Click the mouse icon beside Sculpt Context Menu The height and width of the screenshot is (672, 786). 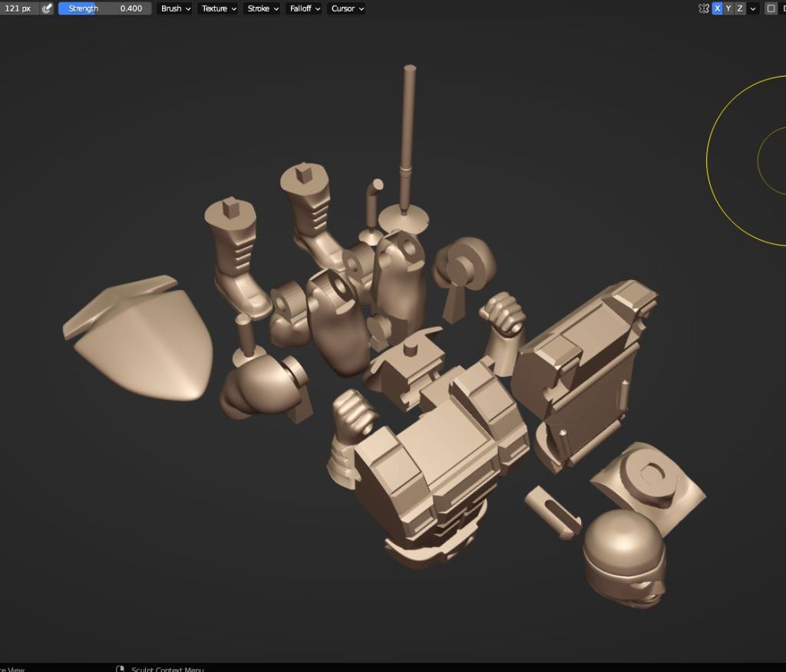click(121, 668)
